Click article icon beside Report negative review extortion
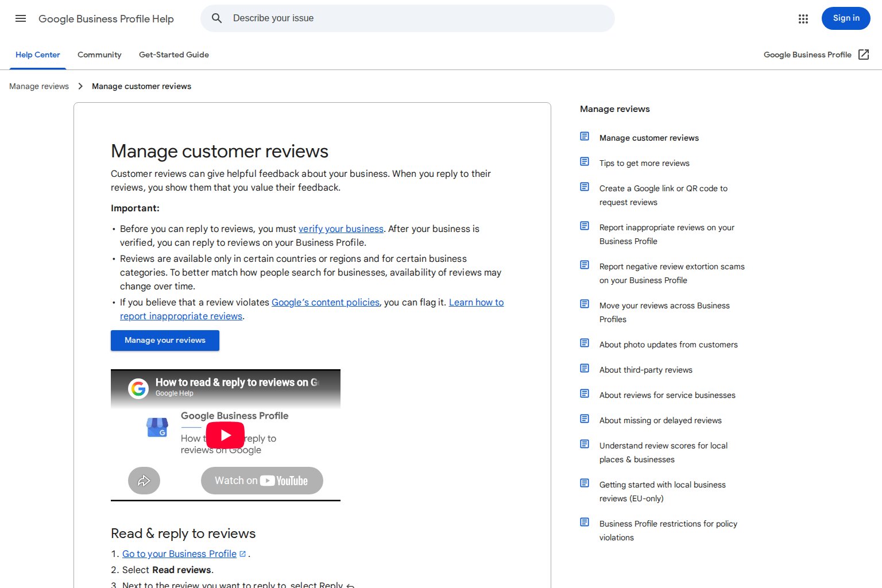Screen dimensions: 882x588 [x=585, y=265]
